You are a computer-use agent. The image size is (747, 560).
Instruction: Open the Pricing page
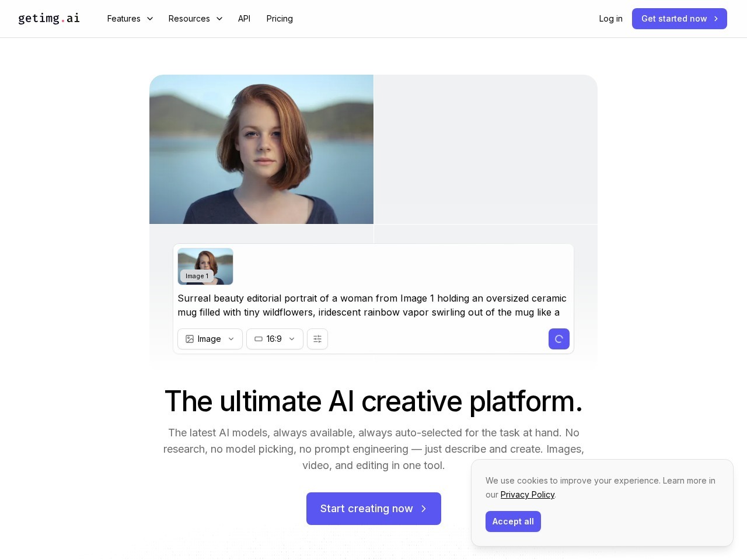point(280,19)
